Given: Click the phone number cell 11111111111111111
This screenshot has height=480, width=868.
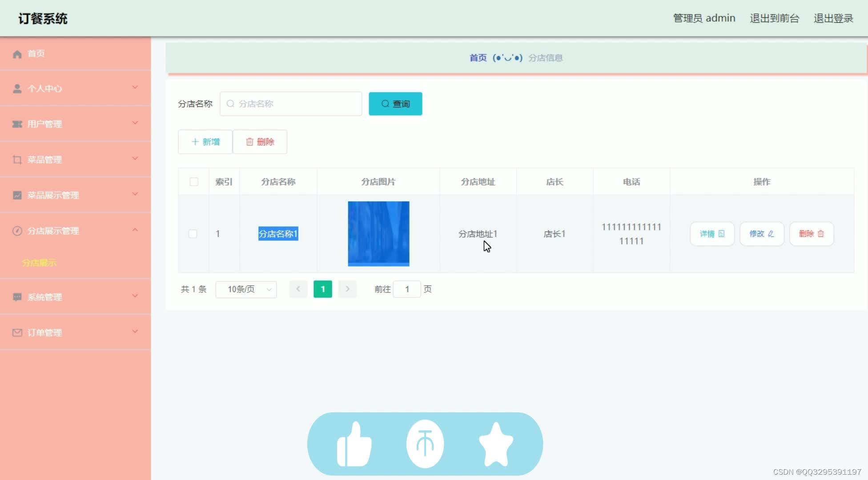Looking at the screenshot, I should pos(631,234).
